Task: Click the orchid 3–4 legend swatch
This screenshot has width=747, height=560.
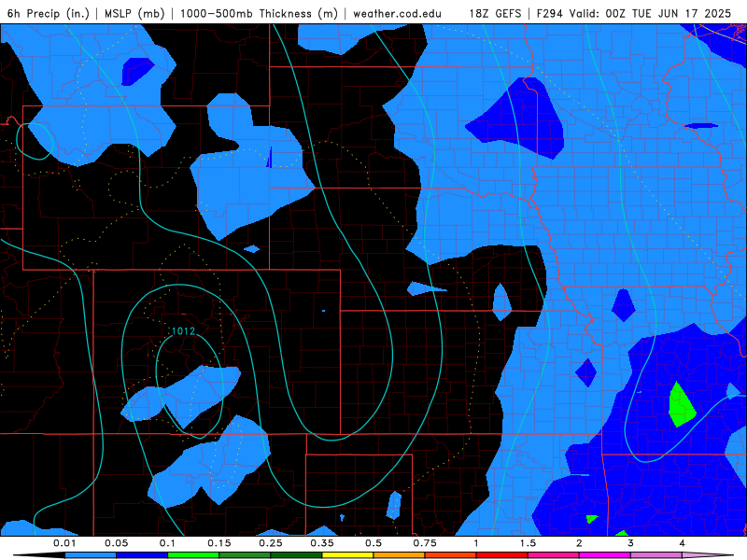Action: click(x=656, y=555)
